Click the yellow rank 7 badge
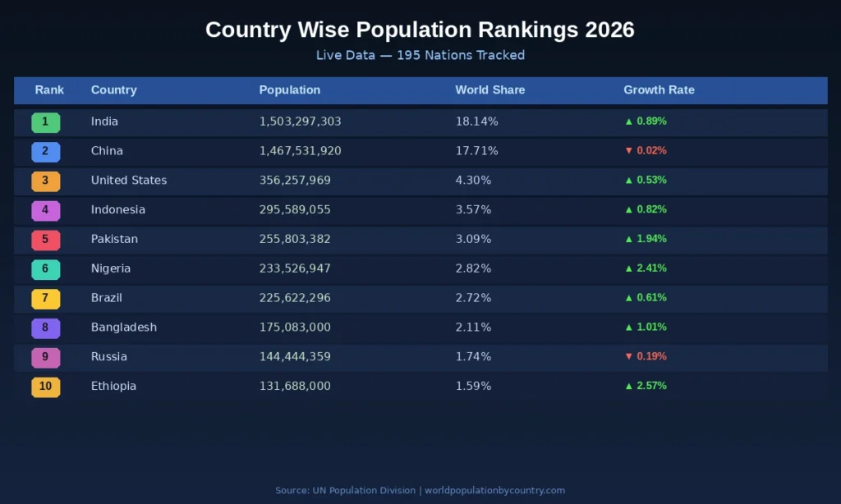Screen dimensions: 841x504 click(45, 299)
